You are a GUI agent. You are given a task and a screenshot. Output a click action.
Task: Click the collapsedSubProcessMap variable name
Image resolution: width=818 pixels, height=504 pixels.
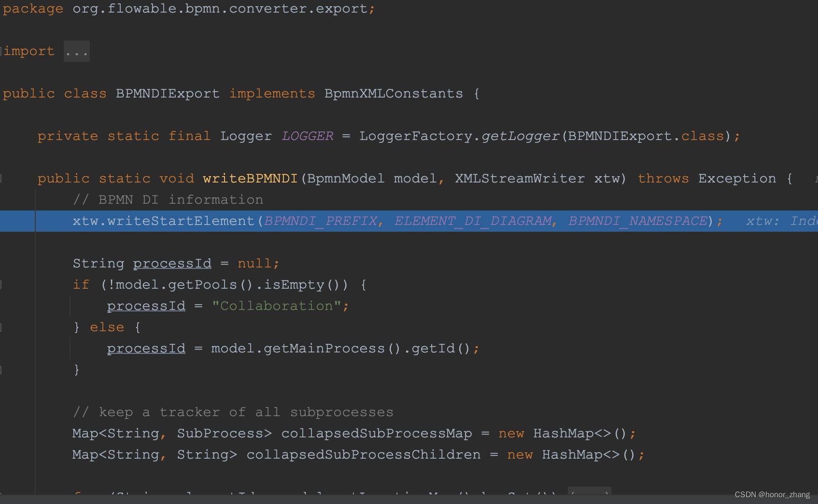tap(378, 433)
